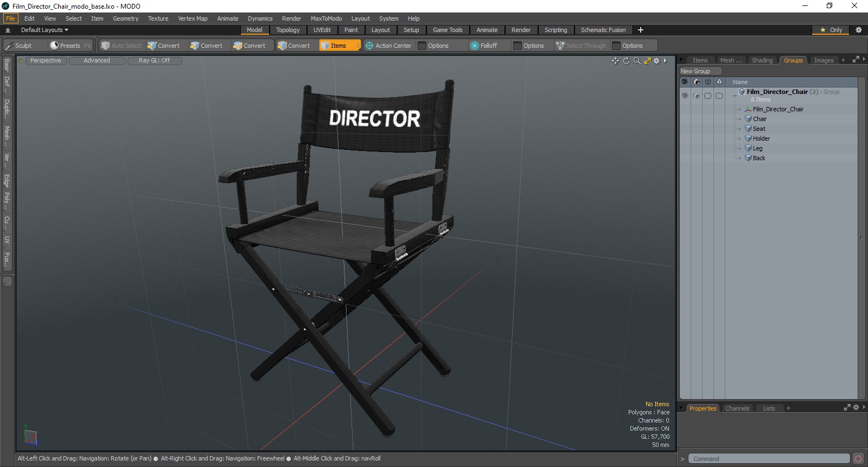Add a new layout tab with plus
Screen dimensions: 868x467
641,30
